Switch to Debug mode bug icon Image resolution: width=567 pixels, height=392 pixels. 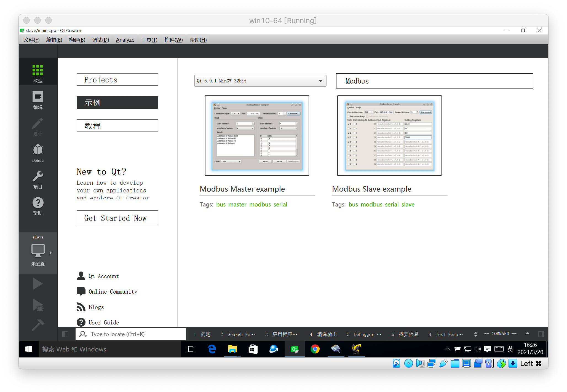tap(38, 150)
